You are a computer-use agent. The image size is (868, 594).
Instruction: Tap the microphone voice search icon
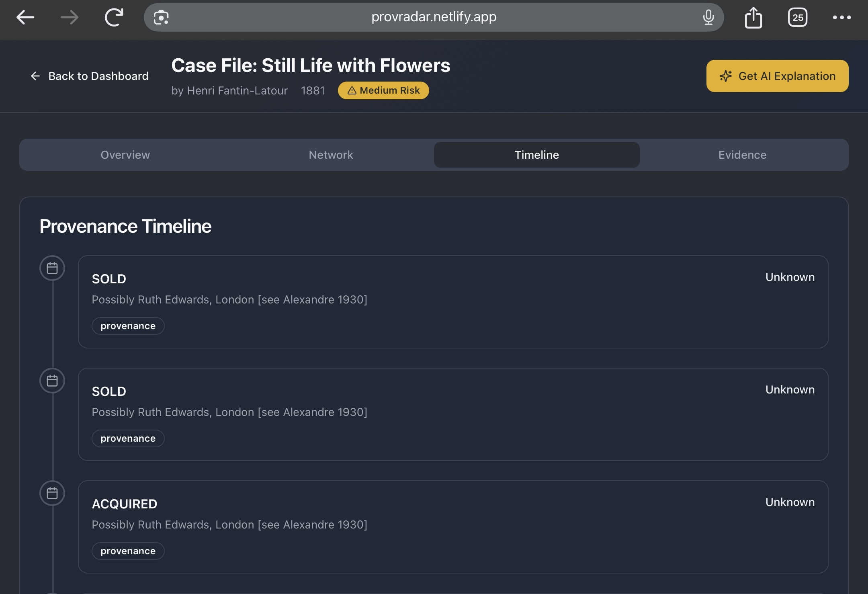(x=708, y=17)
